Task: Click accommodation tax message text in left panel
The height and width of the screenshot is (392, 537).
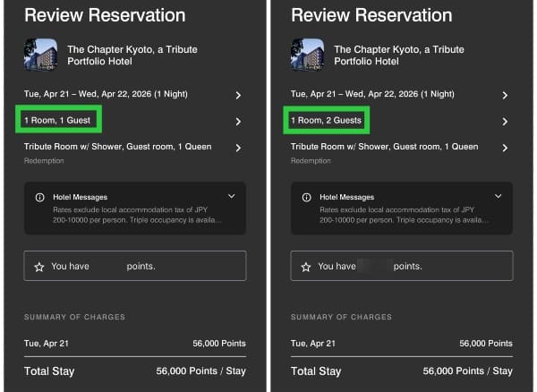Action: tap(137, 215)
